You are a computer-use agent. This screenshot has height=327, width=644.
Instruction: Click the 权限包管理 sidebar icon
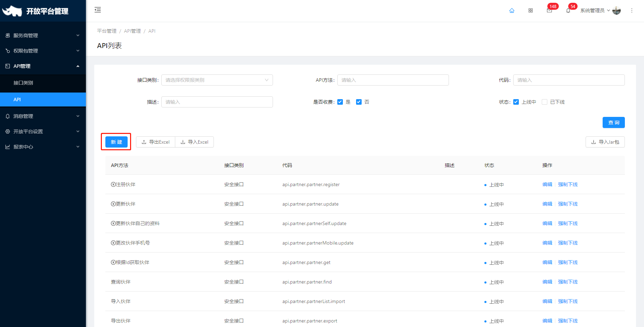(x=8, y=51)
